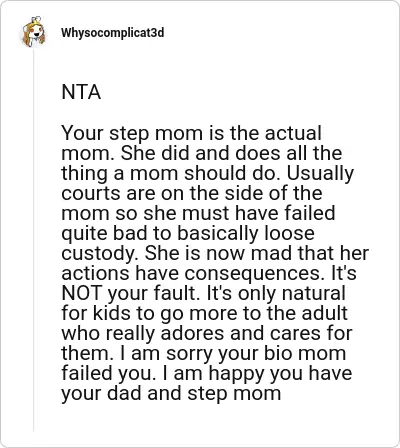
Task: Click the line 'them. I am sorry your bio mom'
Action: point(204,354)
